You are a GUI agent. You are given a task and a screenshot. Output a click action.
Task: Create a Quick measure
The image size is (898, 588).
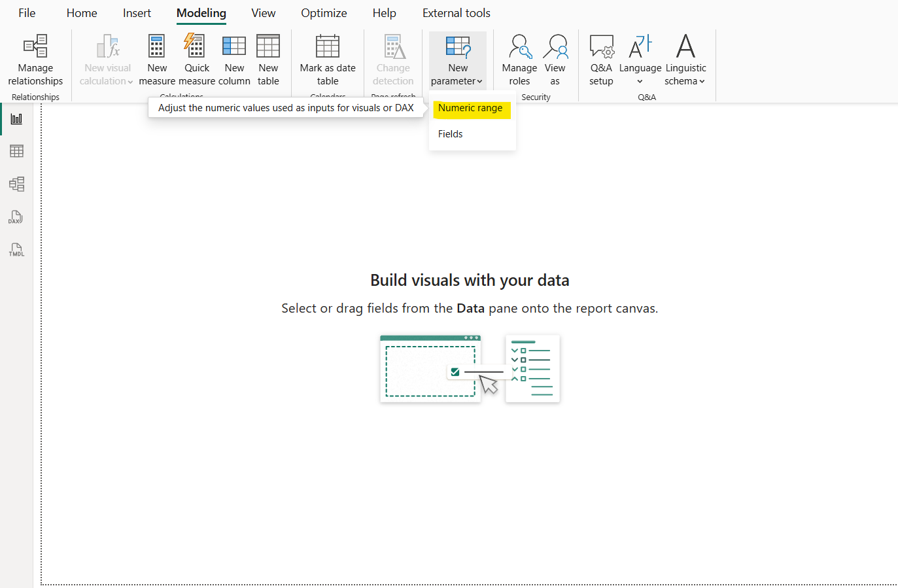click(x=196, y=59)
